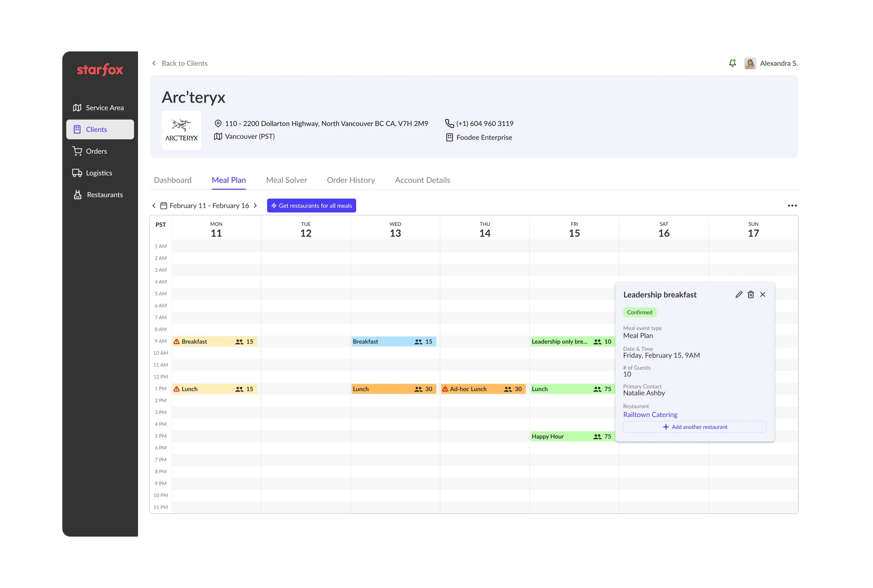873x588 pixels.
Task: Open Friday Happy Hour event
Action: coord(573,437)
